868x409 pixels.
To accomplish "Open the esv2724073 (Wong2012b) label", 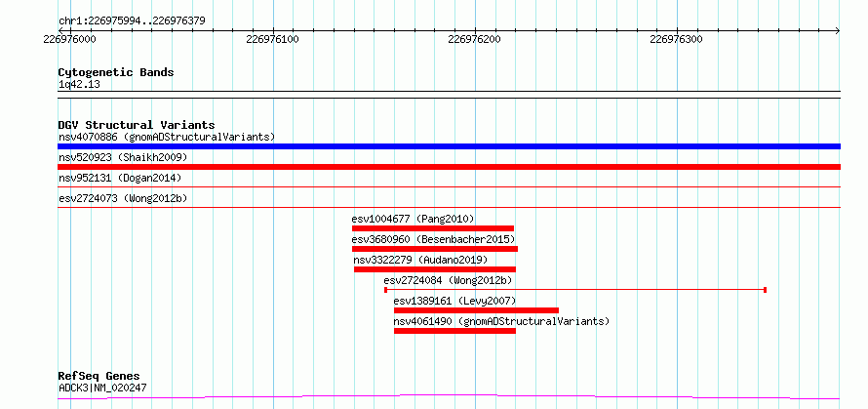I will (x=125, y=198).
